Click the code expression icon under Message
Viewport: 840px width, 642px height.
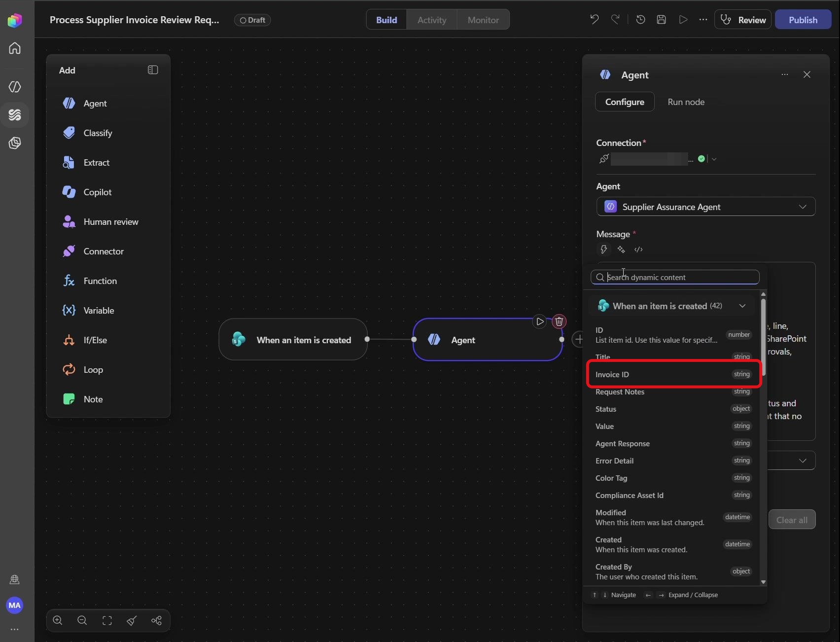638,250
